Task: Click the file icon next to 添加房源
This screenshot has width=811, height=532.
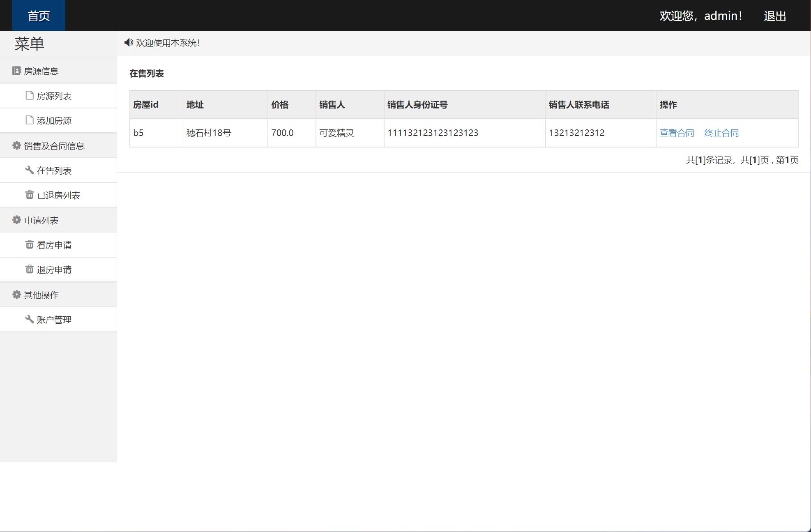Action: click(30, 120)
